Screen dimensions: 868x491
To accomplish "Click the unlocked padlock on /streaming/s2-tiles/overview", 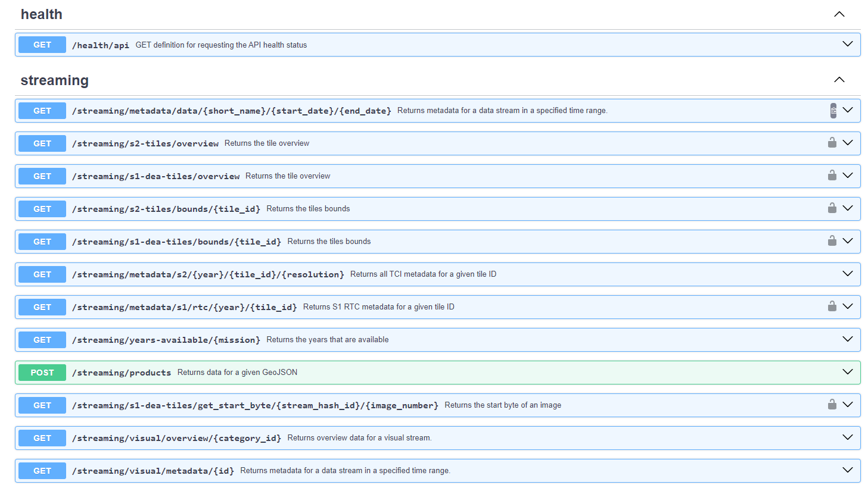I will 832,142.
